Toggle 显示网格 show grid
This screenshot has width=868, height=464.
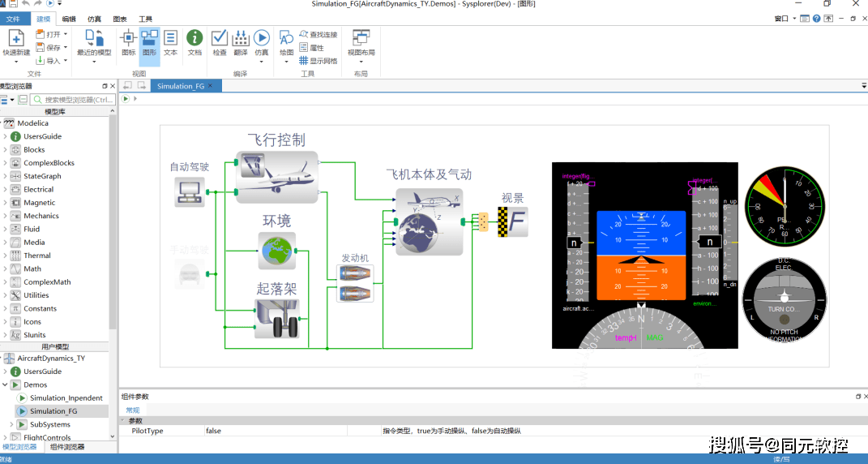[318, 61]
